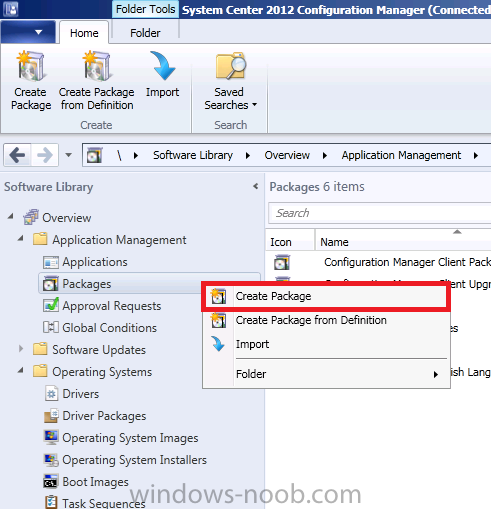This screenshot has height=509, width=491.
Task: Go forward with the right arrow button
Action: click(x=45, y=155)
